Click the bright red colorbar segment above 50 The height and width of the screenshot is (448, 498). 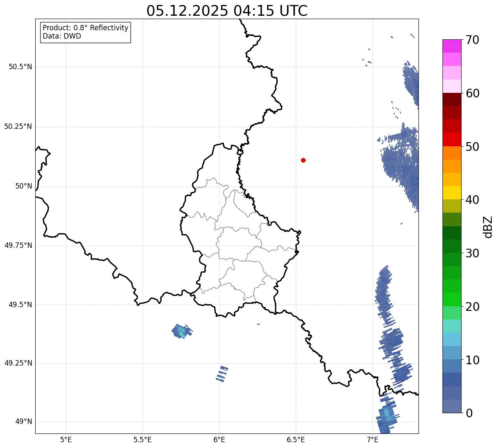tap(452, 139)
